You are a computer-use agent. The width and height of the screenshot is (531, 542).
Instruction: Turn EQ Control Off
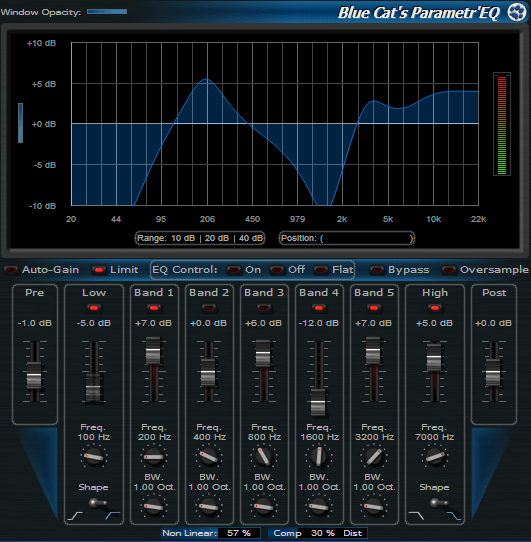click(277, 270)
